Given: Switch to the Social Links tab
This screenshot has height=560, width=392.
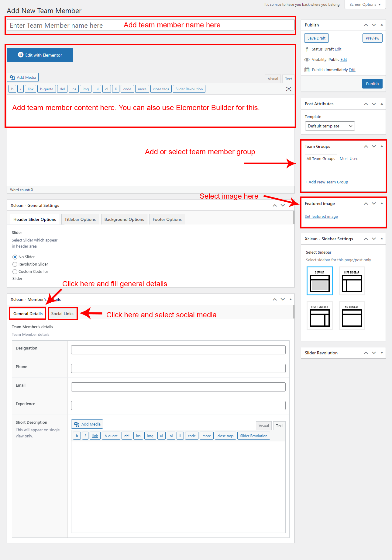Looking at the screenshot, I should [x=62, y=314].
